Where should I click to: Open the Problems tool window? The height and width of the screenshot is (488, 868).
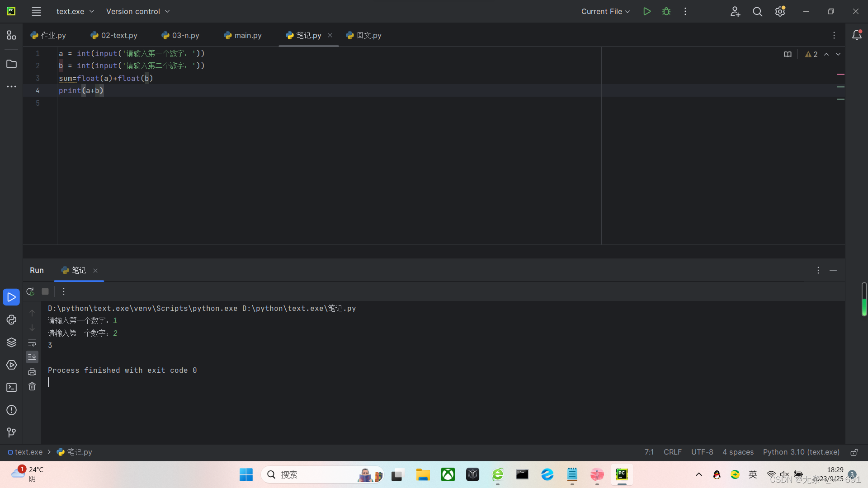point(11,410)
